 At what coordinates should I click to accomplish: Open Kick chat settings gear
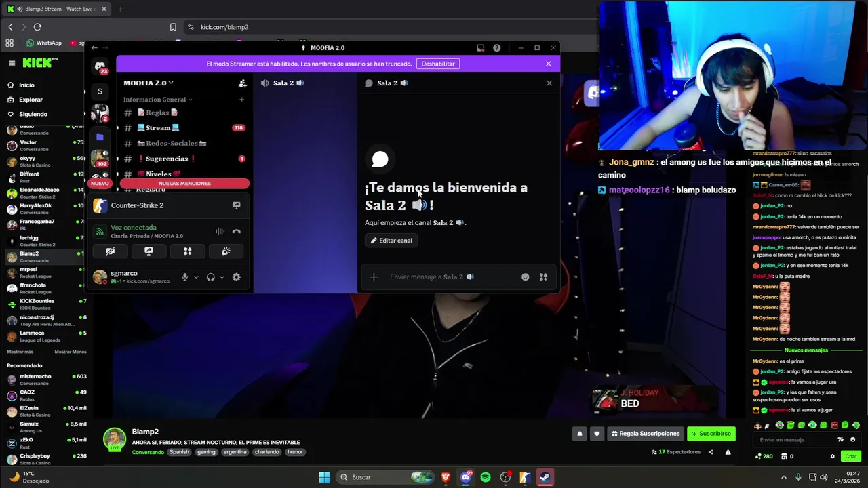pos(833,457)
